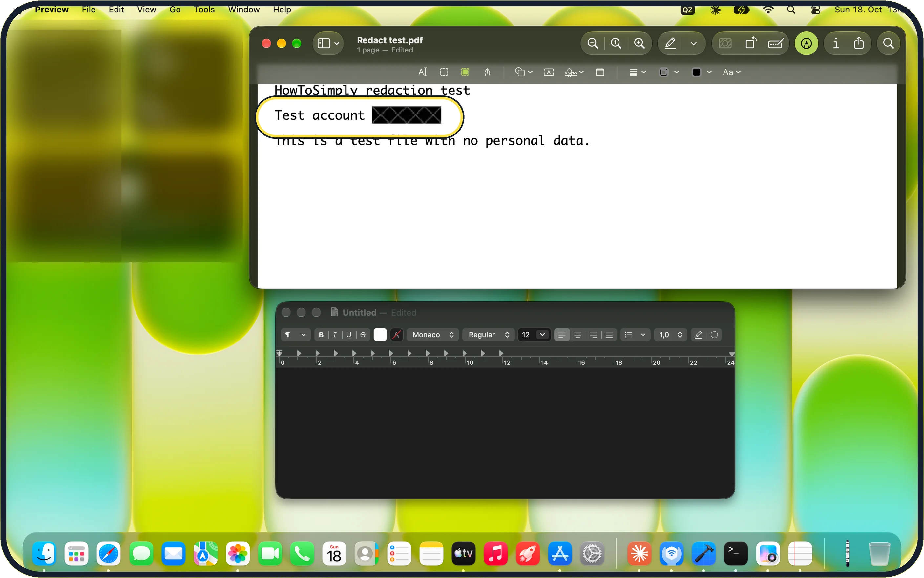
Task: Open the Aa text style menu
Action: pyautogui.click(x=731, y=72)
